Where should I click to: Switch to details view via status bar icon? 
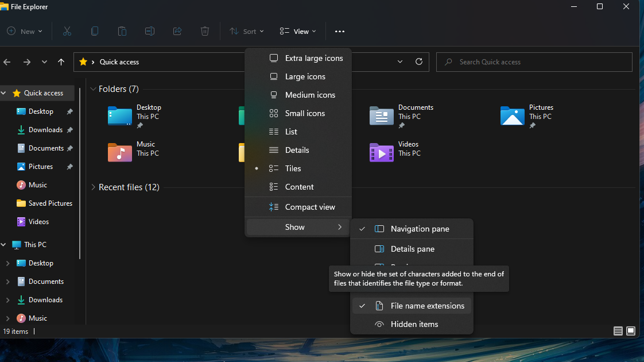pos(618,331)
